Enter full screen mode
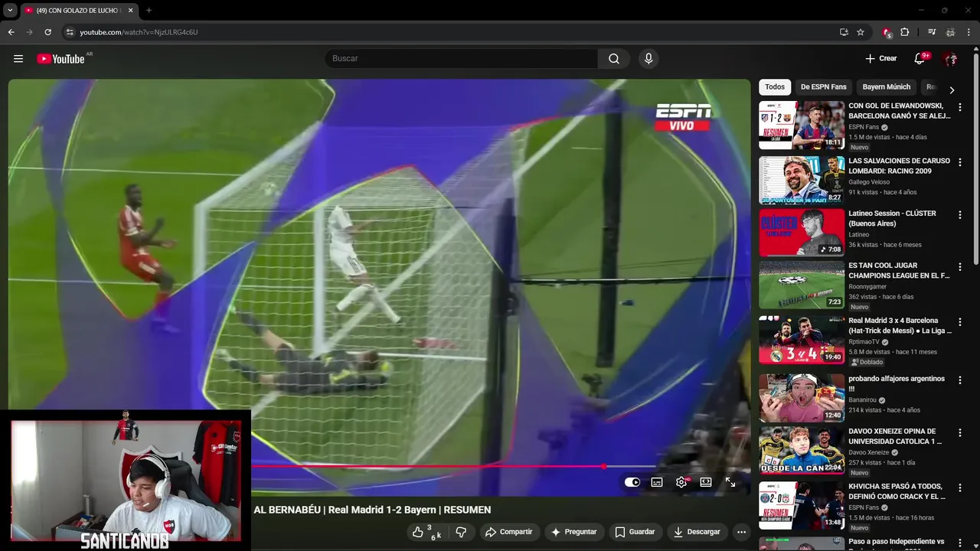 click(x=730, y=482)
